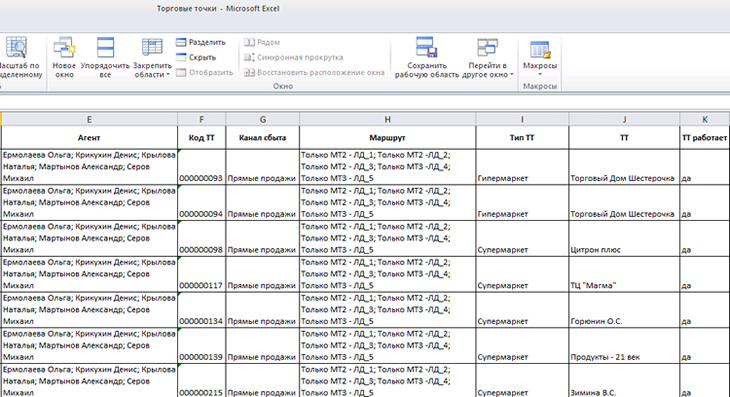Click Рядом view side by side
Image resolution: width=730 pixels, height=397 pixels.
coord(262,42)
